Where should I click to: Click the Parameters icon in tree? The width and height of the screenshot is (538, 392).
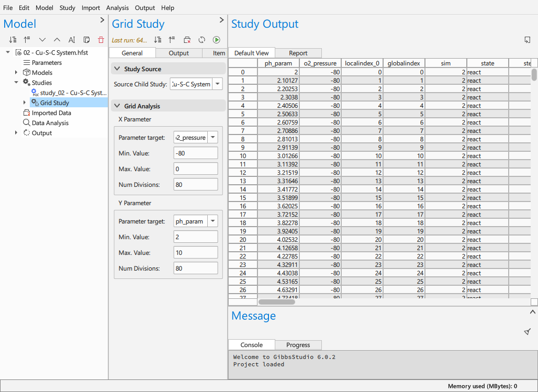coord(26,62)
